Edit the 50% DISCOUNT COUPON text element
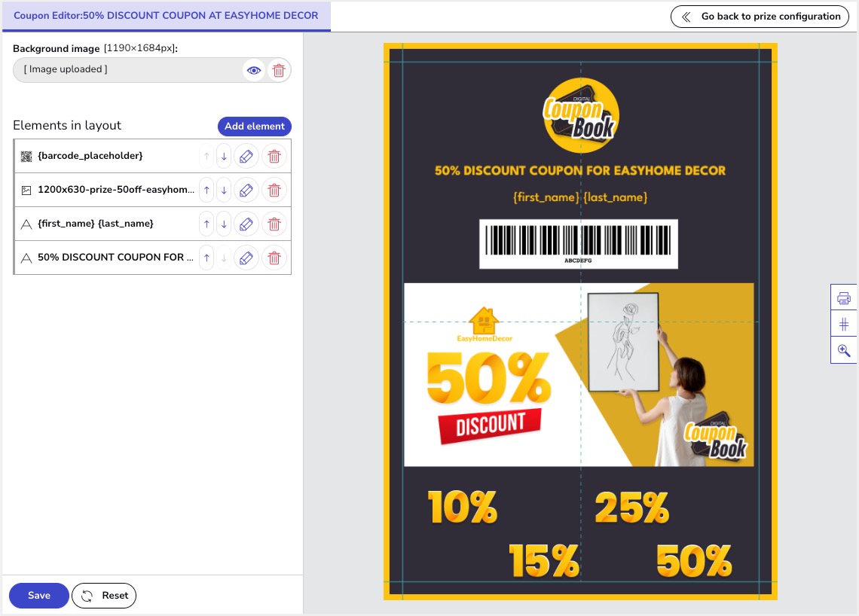 (x=246, y=258)
